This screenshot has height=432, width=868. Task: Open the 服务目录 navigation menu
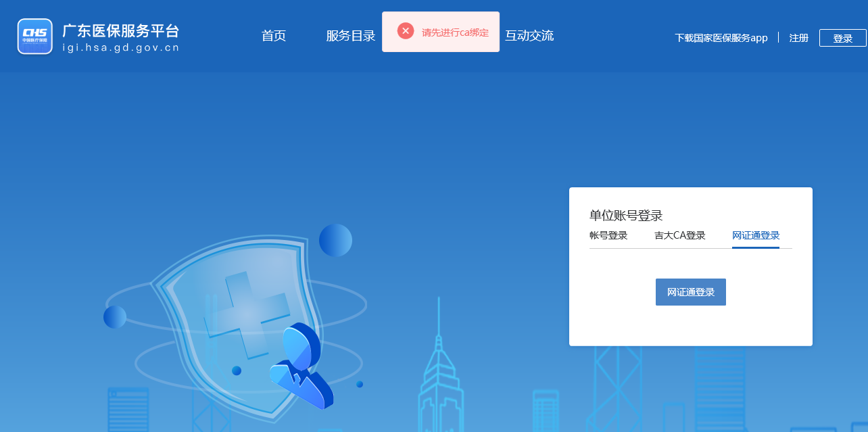point(350,36)
